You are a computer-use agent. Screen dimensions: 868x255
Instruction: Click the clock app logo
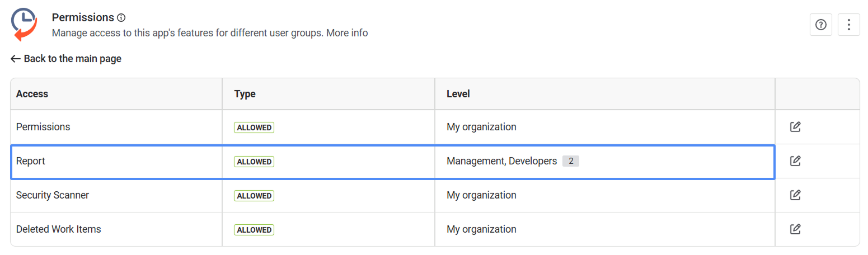coord(25,25)
